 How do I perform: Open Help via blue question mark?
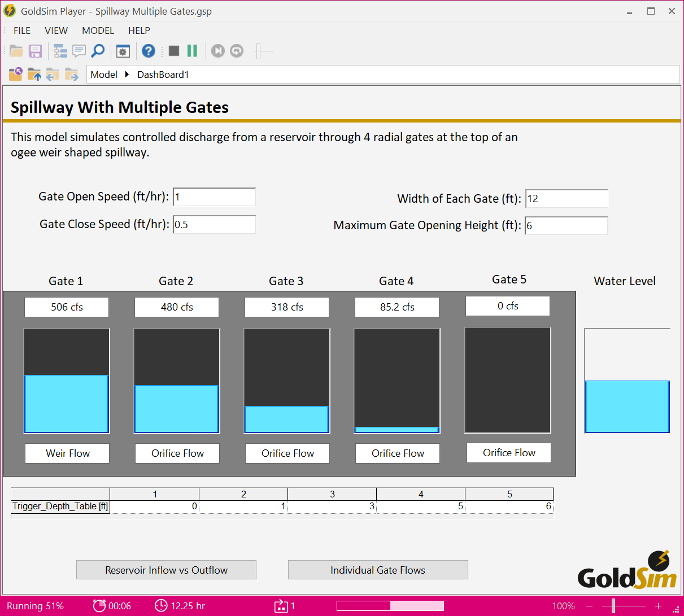click(x=149, y=51)
